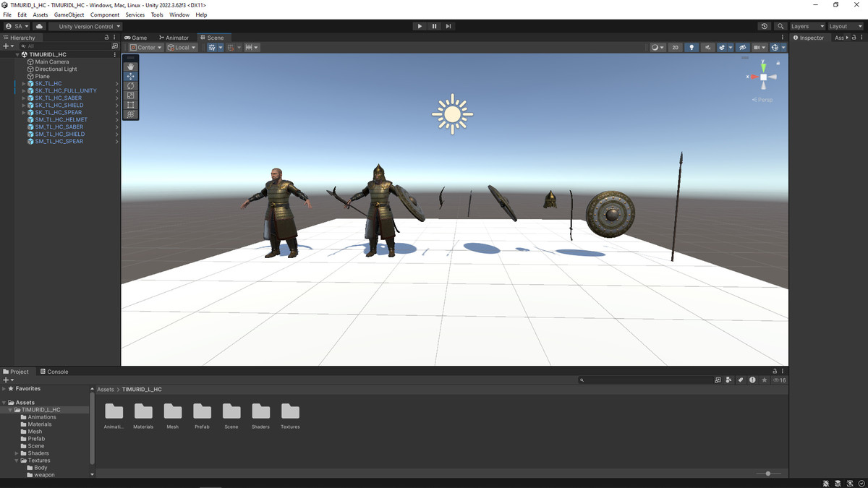Screen dimensions: 868x488
Task: Select the Rotate tool in scene toolbar
Action: point(131,86)
